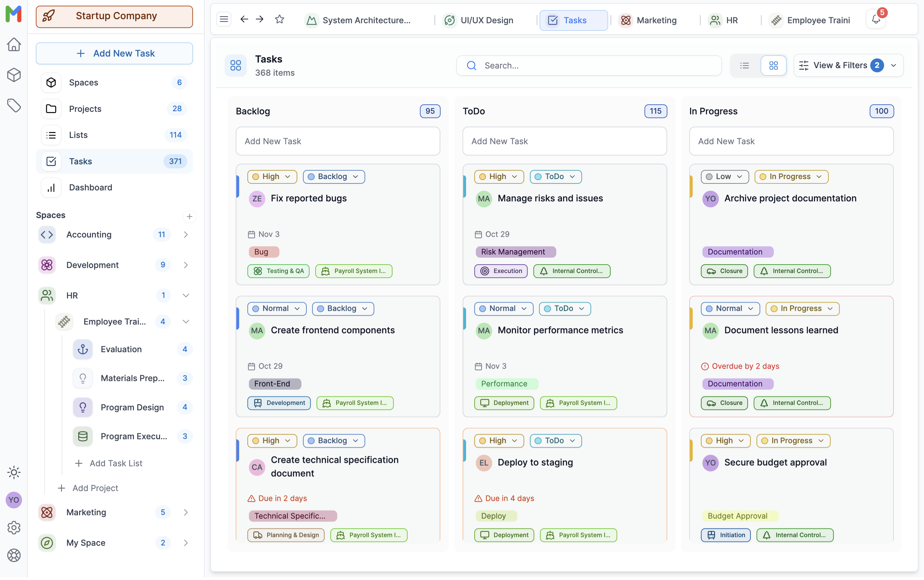Screen dimensions: 924x580
Task: Open settings gear in left rail
Action: coord(14,528)
